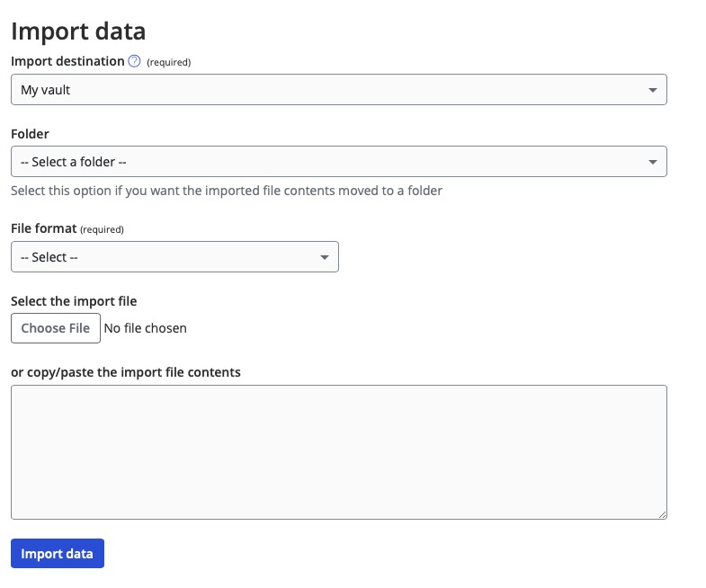This screenshot has height=588, width=706.
Task: Click the caret arrow of the File format selector
Action: point(325,257)
